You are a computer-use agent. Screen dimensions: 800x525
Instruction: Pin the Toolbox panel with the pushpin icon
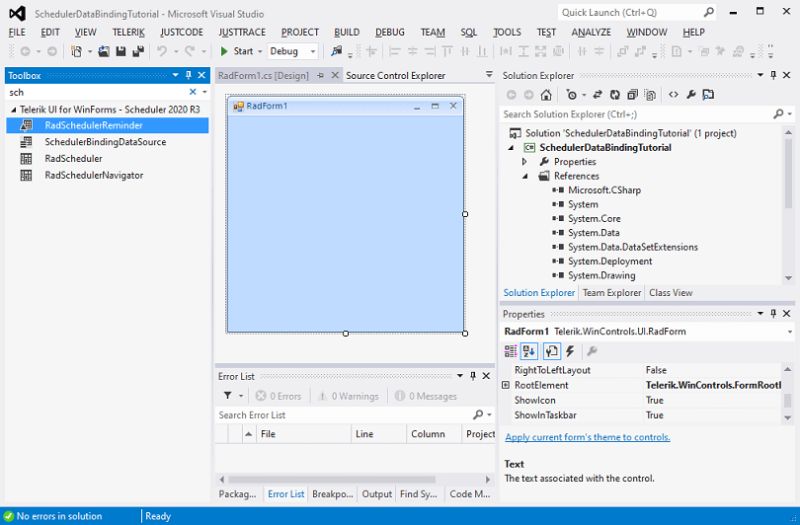click(x=188, y=75)
